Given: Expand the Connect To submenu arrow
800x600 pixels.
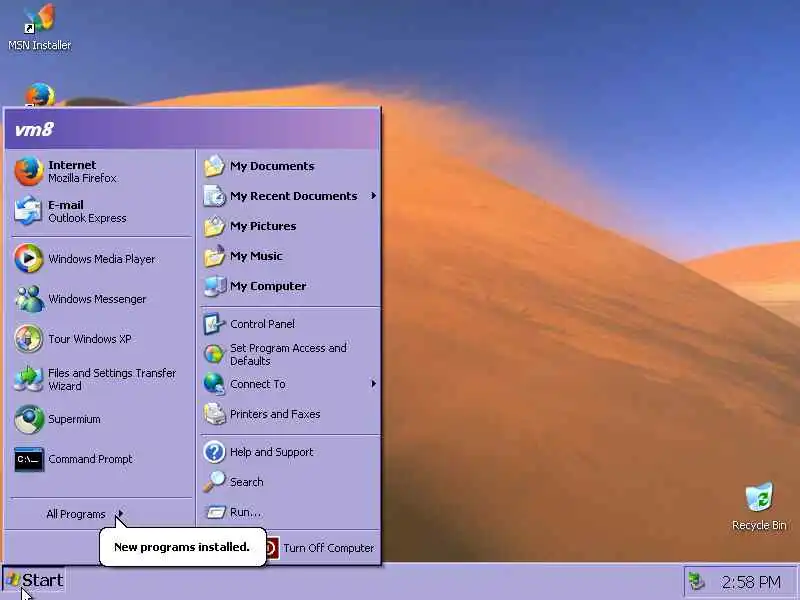Looking at the screenshot, I should click(373, 384).
